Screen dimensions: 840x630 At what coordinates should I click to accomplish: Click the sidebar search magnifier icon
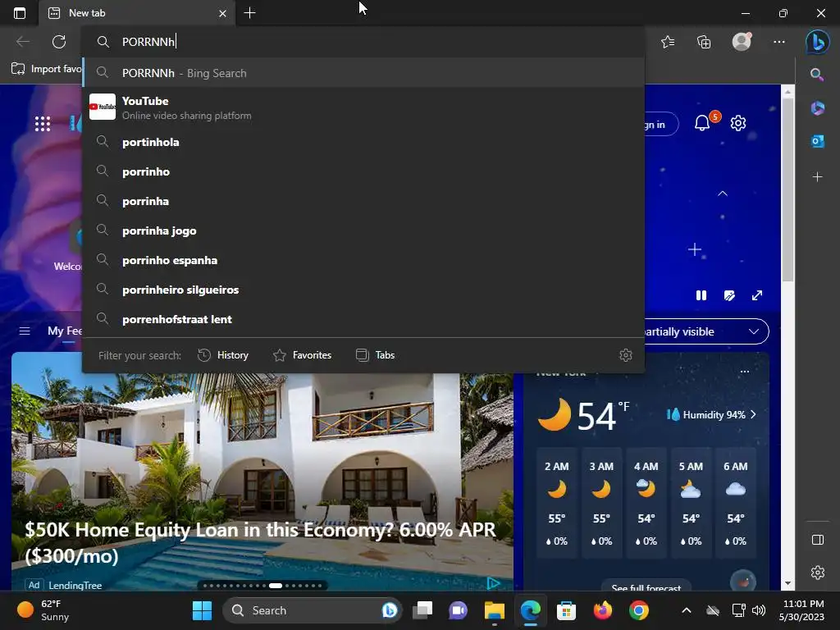[x=817, y=75]
